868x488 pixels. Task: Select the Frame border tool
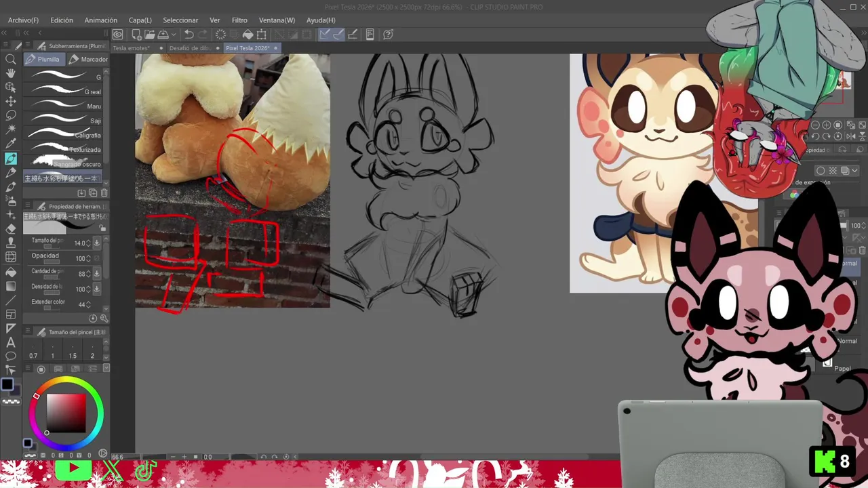[x=11, y=314]
